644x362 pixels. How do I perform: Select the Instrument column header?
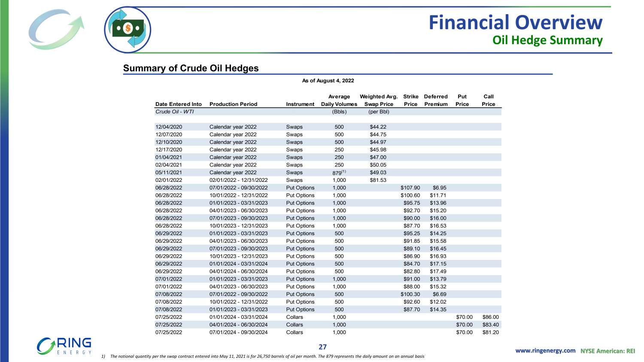click(x=300, y=104)
